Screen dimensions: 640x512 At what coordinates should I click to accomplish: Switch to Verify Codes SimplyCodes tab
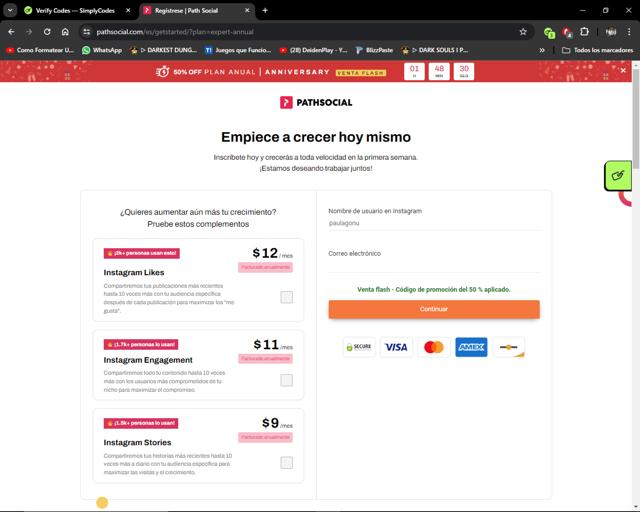tap(77, 11)
